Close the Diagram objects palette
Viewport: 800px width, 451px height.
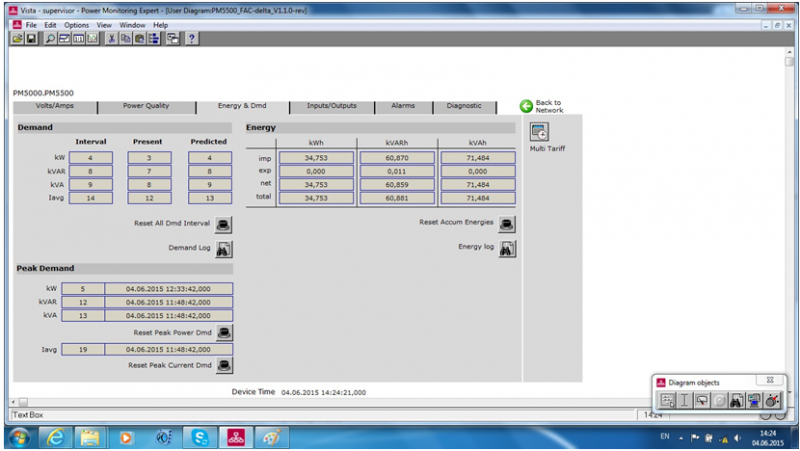[x=770, y=381]
